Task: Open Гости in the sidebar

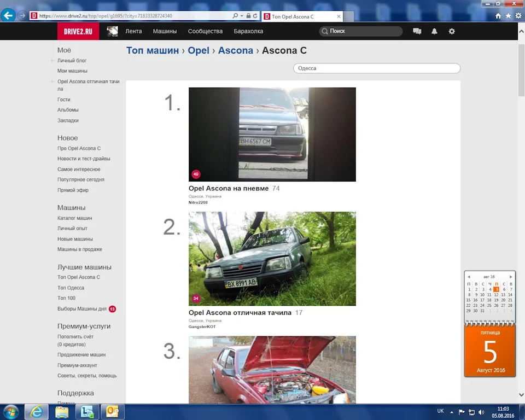Action: 64,100
